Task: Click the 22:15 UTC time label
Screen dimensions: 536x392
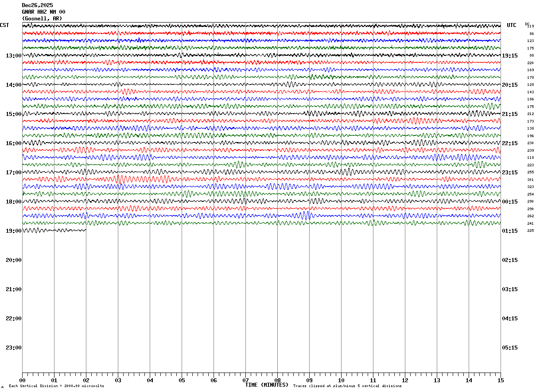Action: coord(510,143)
